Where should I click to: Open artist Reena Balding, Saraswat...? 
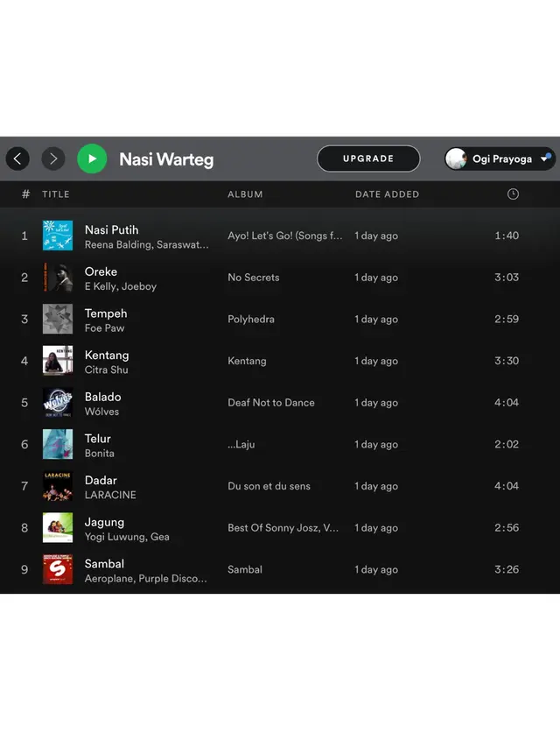pos(147,245)
